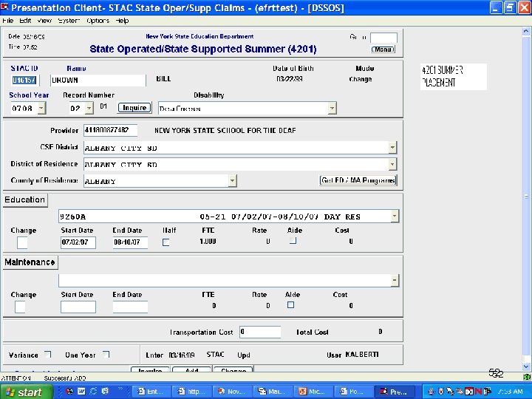Open the Record Number dropdown
Image resolution: width=532 pixels, height=399 pixels.
pos(89,108)
